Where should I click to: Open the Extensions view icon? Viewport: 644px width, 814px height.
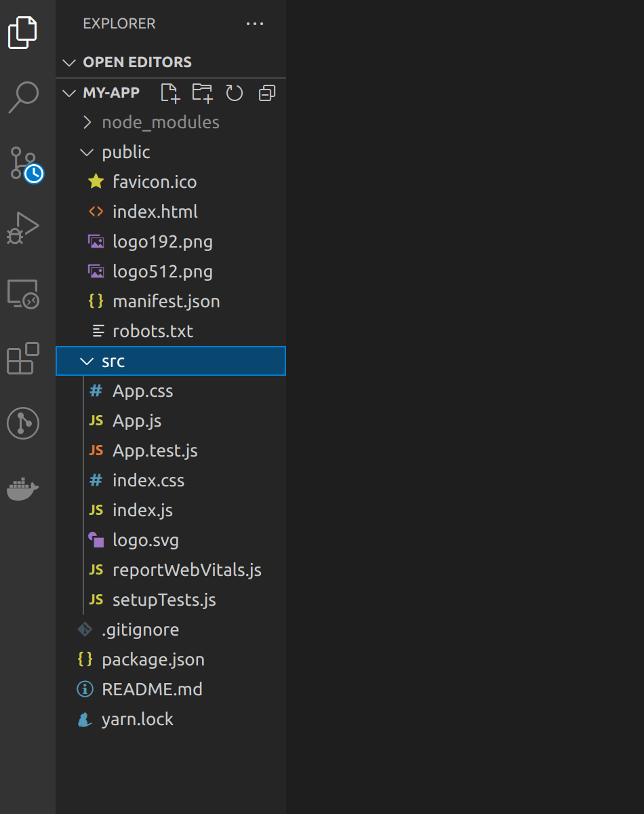(x=23, y=359)
